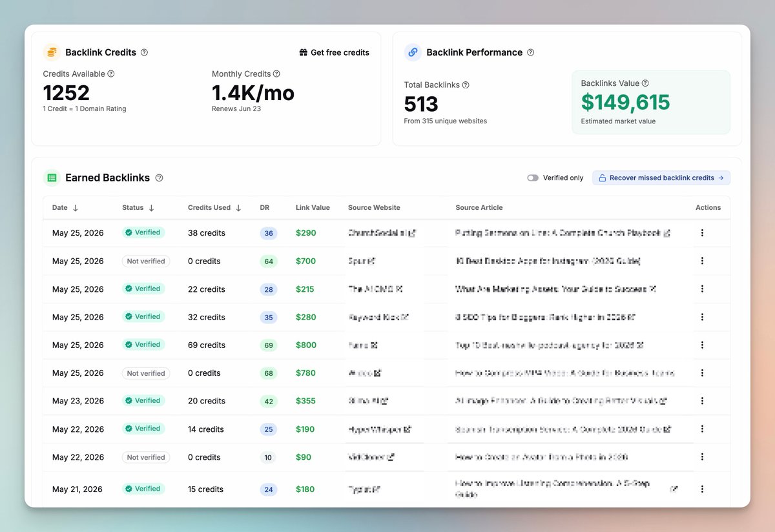Click the Source Website column header
Viewport: 775px width, 532px height.
[374, 208]
